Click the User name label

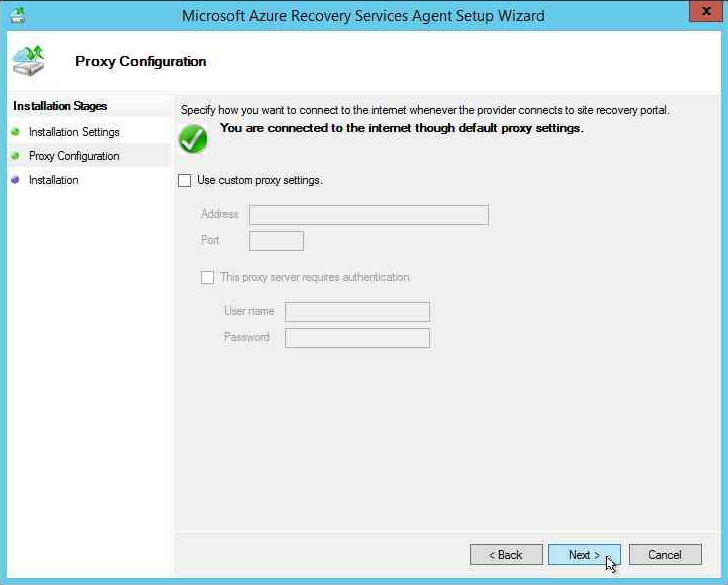coord(249,311)
